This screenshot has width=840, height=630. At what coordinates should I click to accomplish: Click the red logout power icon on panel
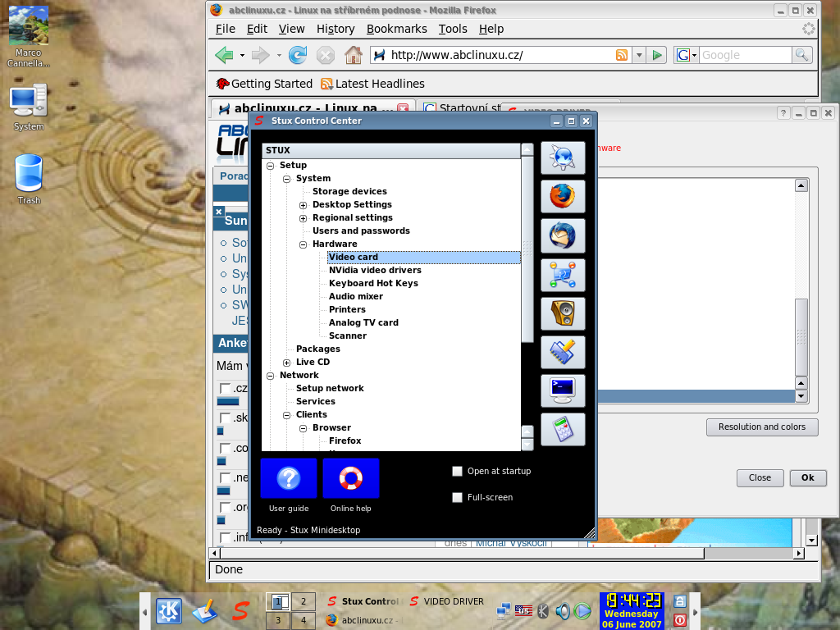click(680, 620)
